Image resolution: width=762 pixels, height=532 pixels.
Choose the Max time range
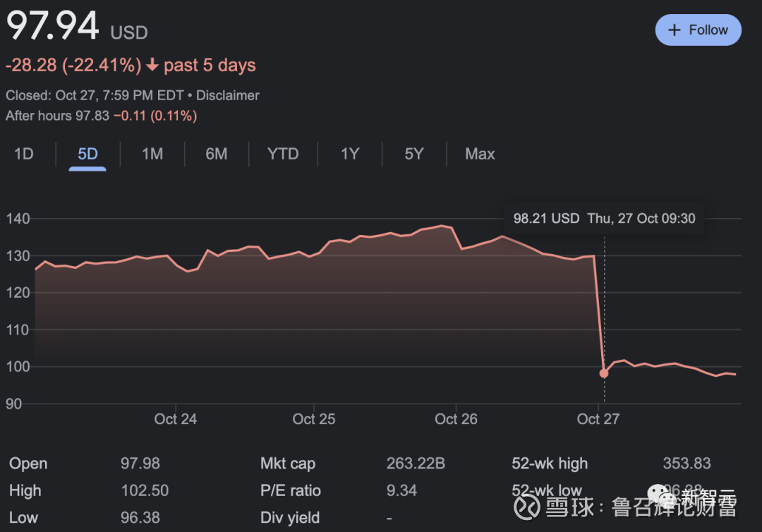pyautogui.click(x=479, y=154)
